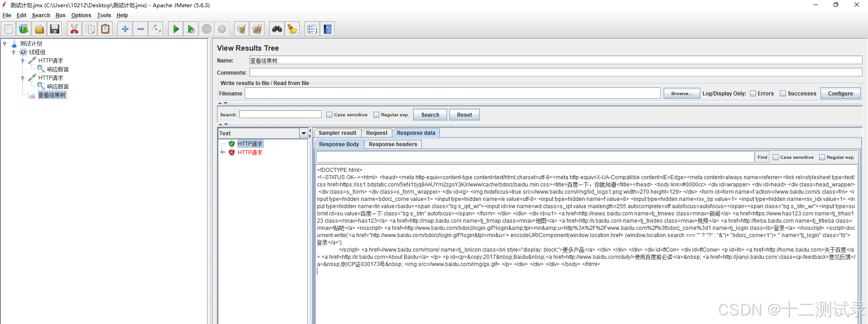Click the flask icon of 测试计划
The height and width of the screenshot is (324, 868).
click(14, 43)
